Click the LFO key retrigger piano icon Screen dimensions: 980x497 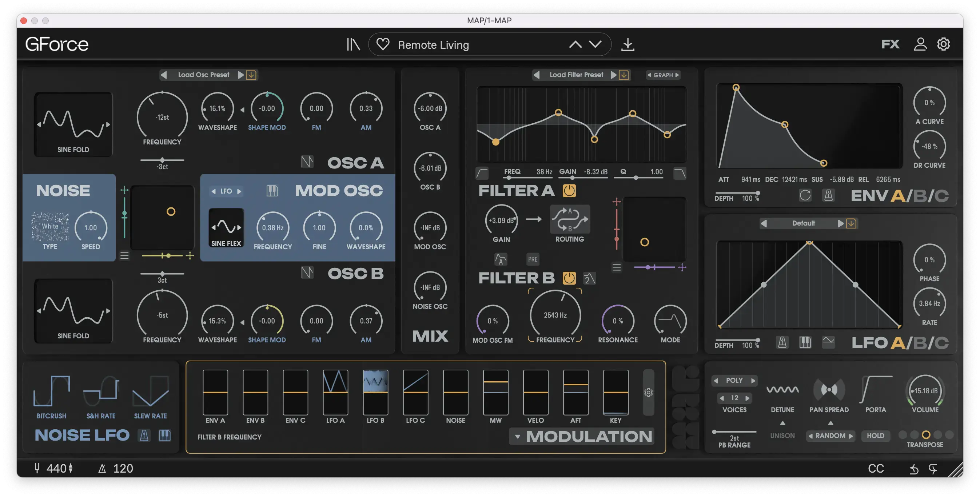pyautogui.click(x=805, y=342)
